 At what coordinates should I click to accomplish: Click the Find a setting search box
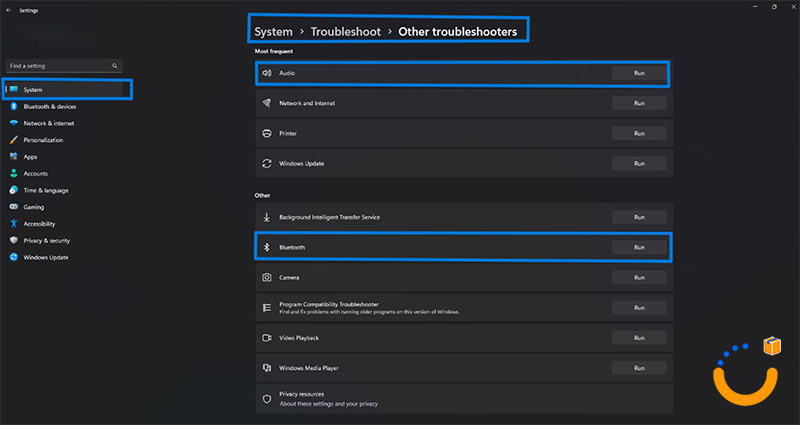[x=64, y=66]
